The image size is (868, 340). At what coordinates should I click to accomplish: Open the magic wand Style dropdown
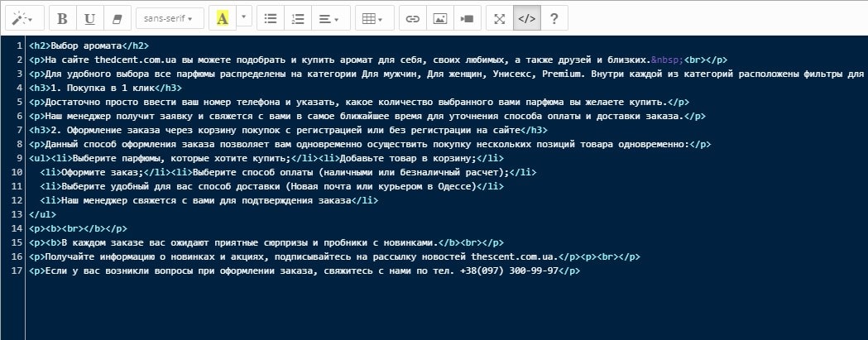click(25, 18)
